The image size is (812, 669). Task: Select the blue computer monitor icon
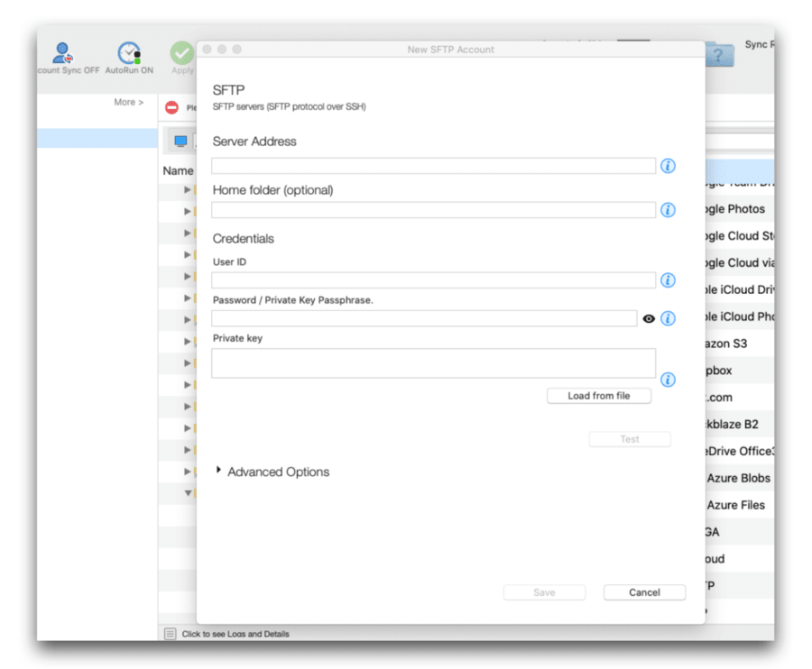(179, 141)
